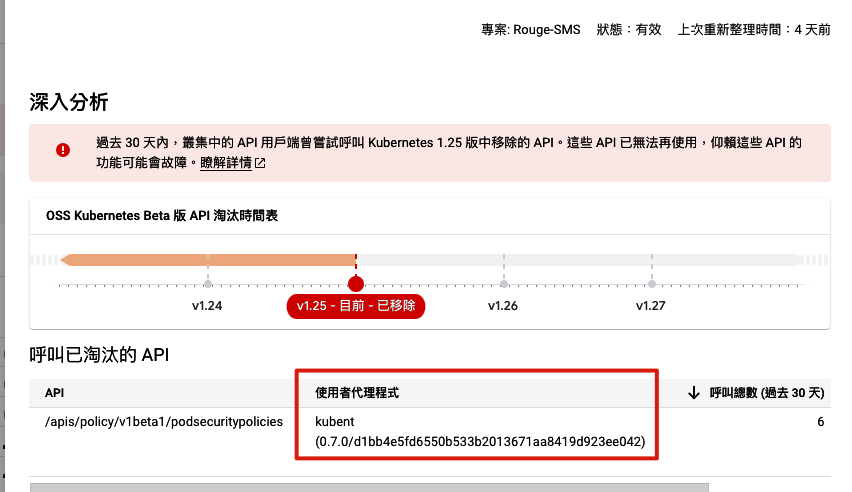This screenshot has height=492, width=852.
Task: Click the 專案: Rouge-SMS project label
Action: (530, 30)
